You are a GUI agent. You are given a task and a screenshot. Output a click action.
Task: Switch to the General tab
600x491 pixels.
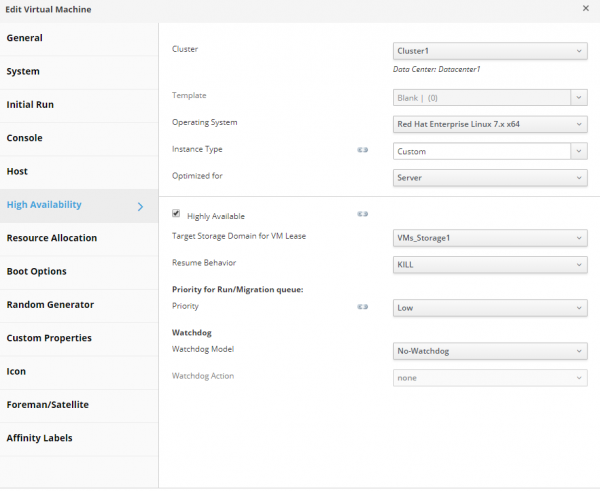[25, 38]
